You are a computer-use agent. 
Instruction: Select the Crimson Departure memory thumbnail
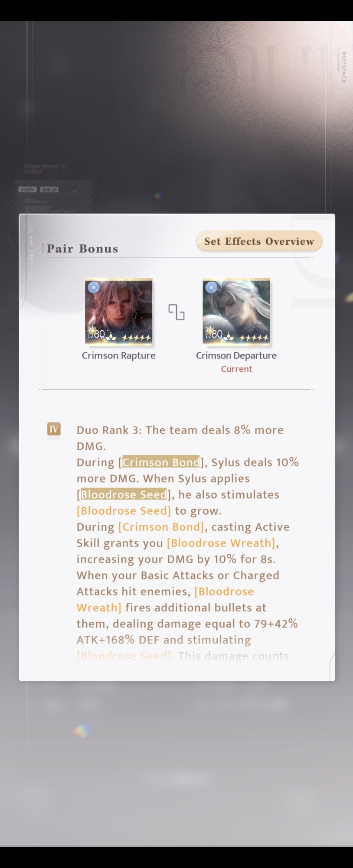(x=236, y=312)
